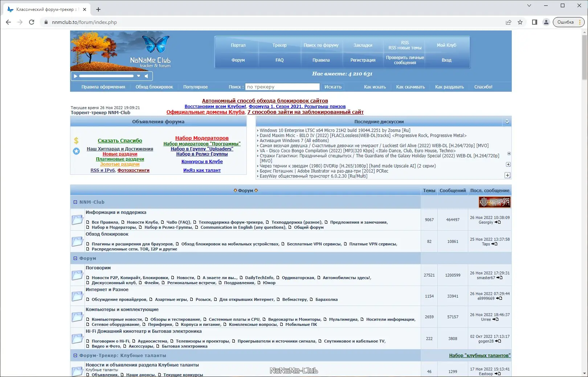Click folder icon next to Поговорим

pyautogui.click(x=77, y=275)
